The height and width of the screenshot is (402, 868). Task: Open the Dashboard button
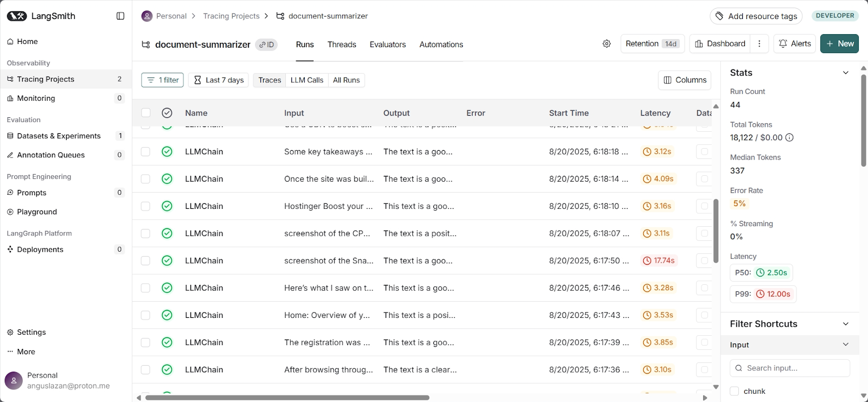720,44
